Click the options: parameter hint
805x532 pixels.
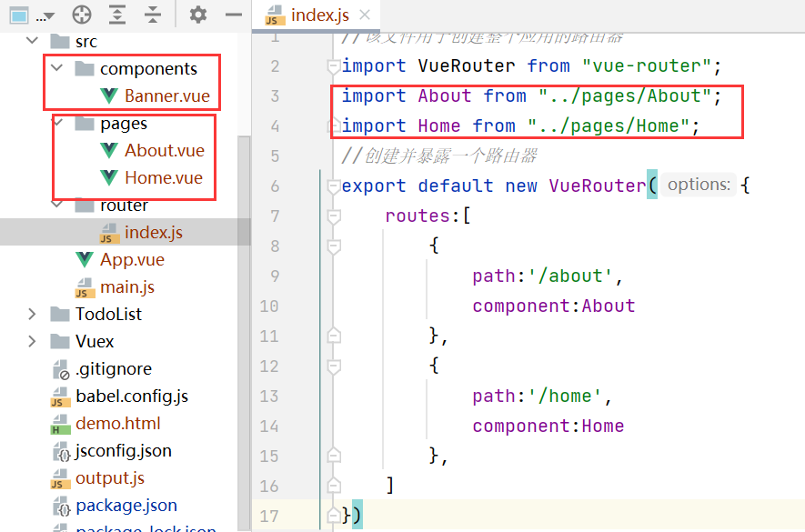tap(699, 185)
